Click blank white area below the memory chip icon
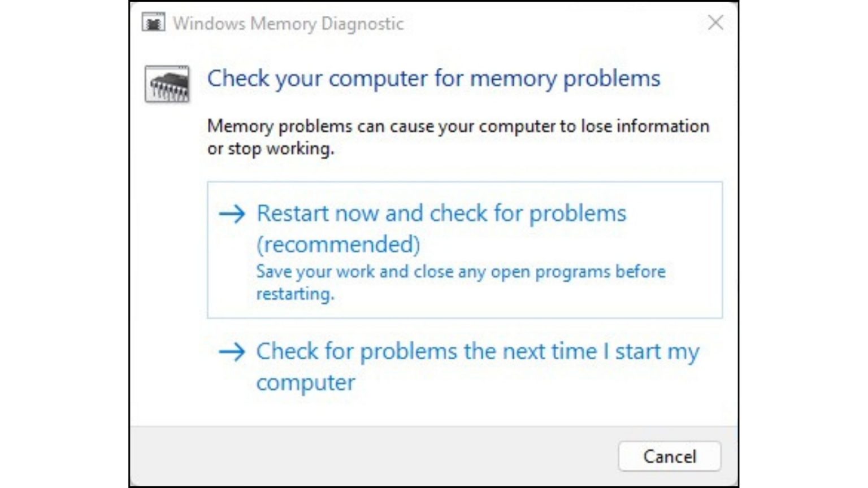The image size is (868, 488). tap(168, 254)
